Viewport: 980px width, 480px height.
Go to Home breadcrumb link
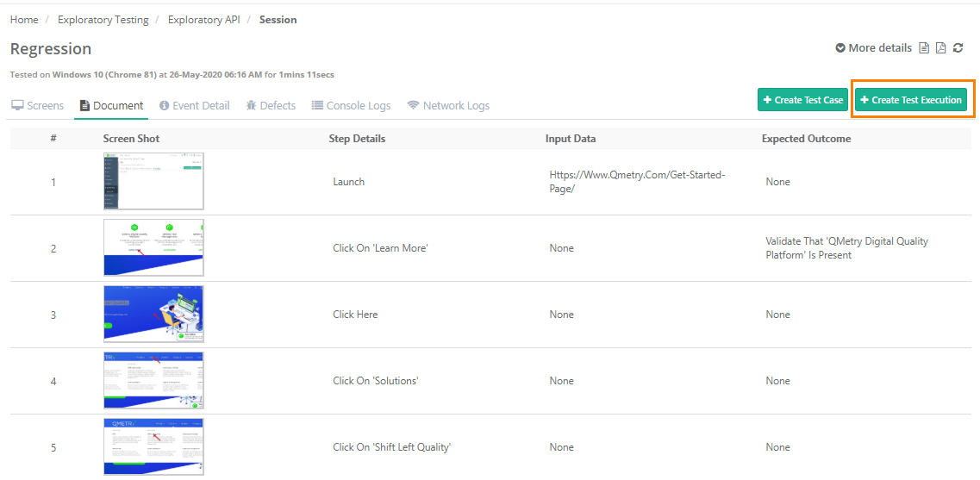(x=24, y=20)
